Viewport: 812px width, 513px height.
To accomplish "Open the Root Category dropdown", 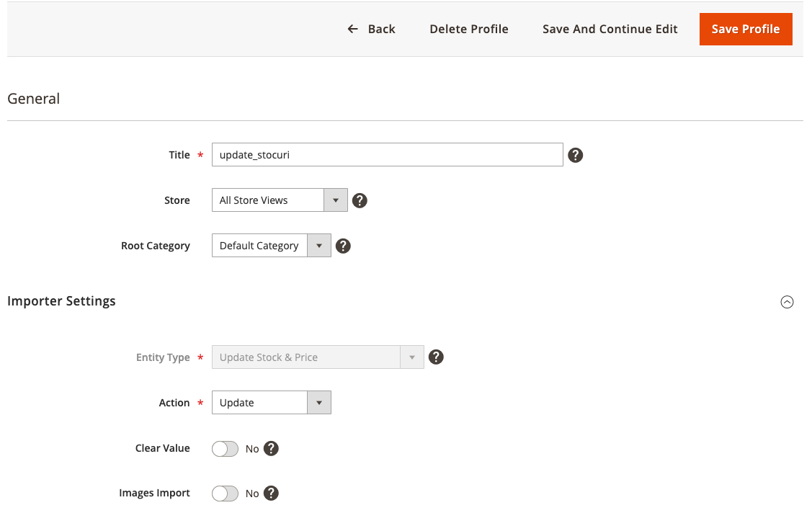I will tap(272, 246).
